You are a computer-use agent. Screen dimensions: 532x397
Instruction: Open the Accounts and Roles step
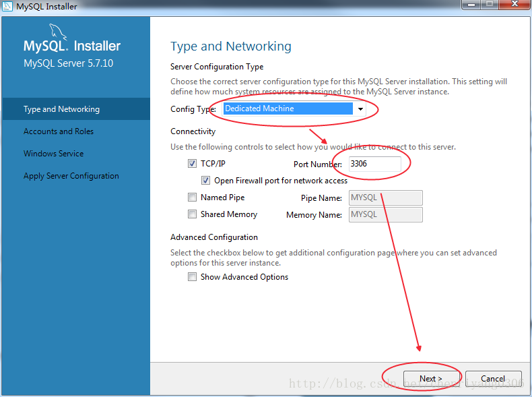point(59,131)
